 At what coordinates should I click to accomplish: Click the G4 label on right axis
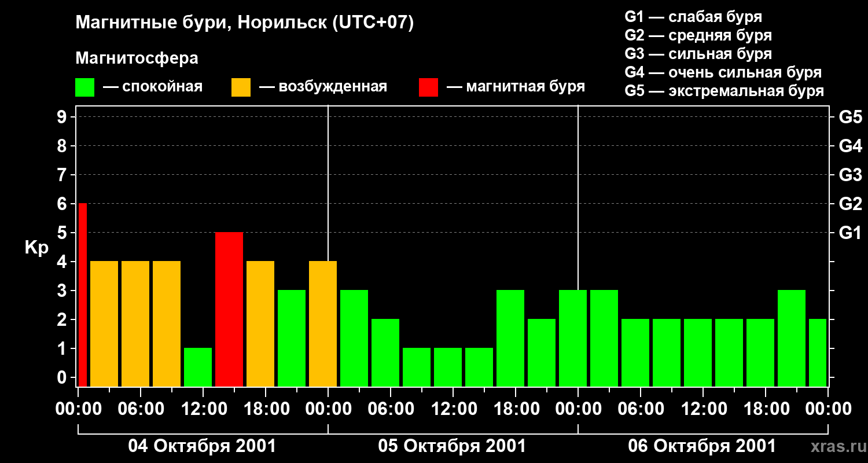[x=851, y=146]
